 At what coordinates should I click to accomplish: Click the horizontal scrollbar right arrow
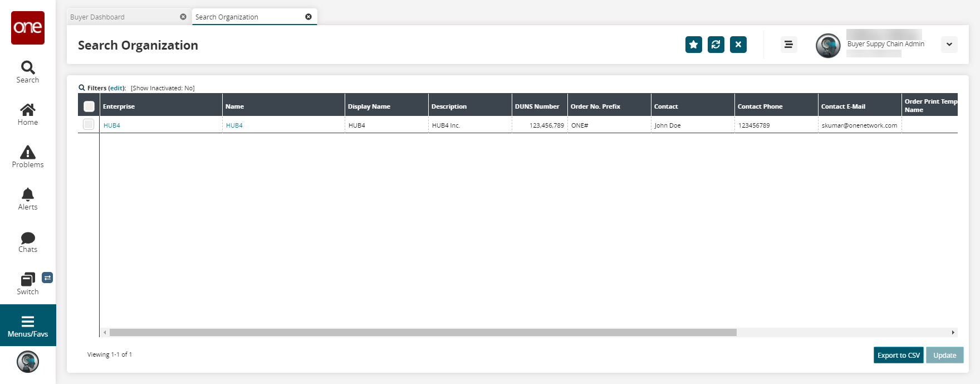point(953,333)
